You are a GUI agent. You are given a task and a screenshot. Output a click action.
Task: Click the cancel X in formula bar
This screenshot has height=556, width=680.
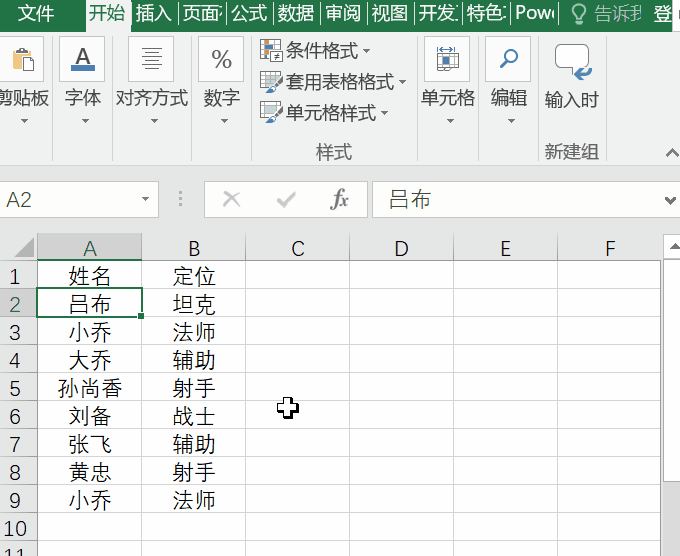tap(231, 200)
